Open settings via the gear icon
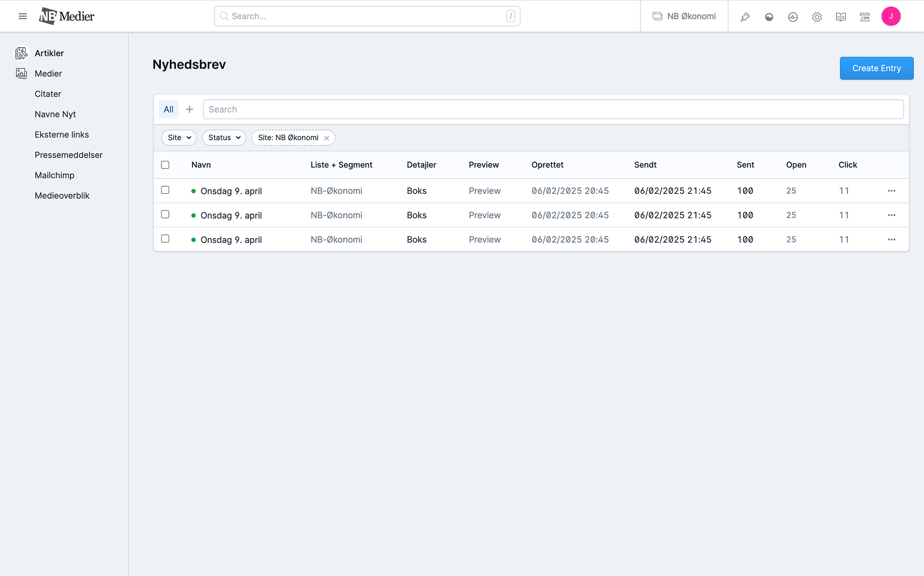Image resolution: width=924 pixels, height=576 pixels. (817, 17)
